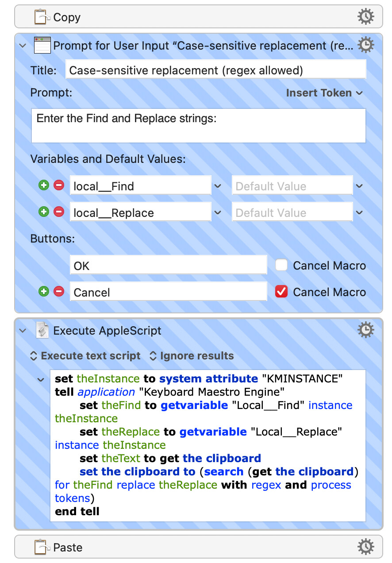Image resolution: width=392 pixels, height=563 pixels.
Task: Set Default Value for local__Replace
Action: point(292,212)
